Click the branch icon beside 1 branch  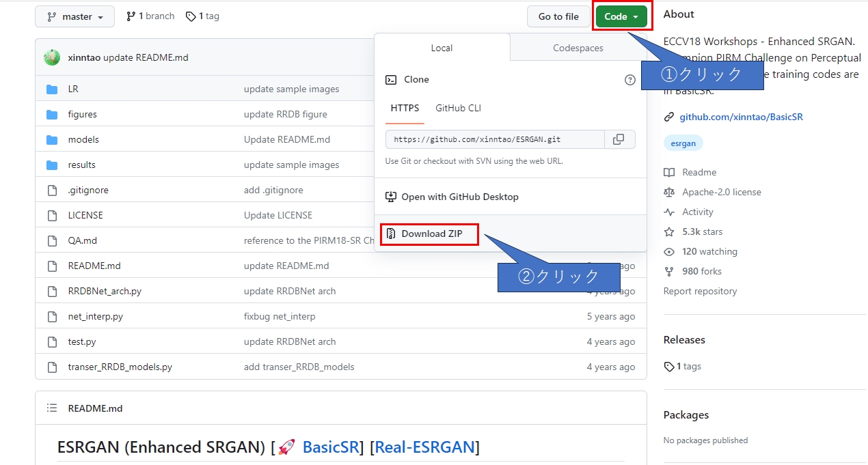pyautogui.click(x=130, y=16)
